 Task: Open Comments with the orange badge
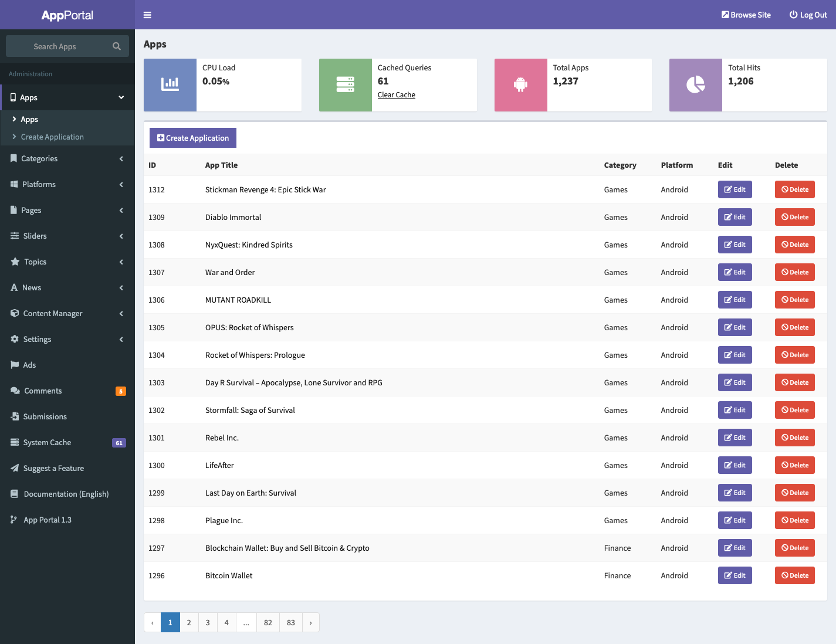pyautogui.click(x=43, y=391)
